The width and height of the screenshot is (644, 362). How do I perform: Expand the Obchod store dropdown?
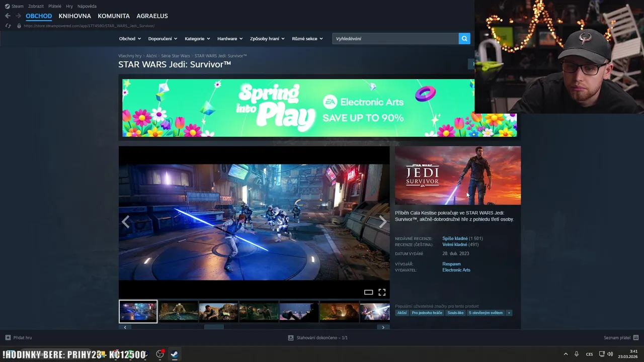pos(130,39)
